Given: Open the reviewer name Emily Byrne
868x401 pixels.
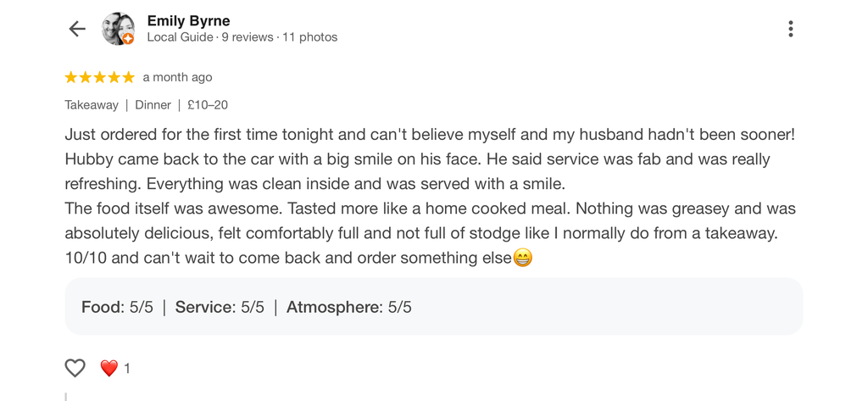Looking at the screenshot, I should 188,21.
